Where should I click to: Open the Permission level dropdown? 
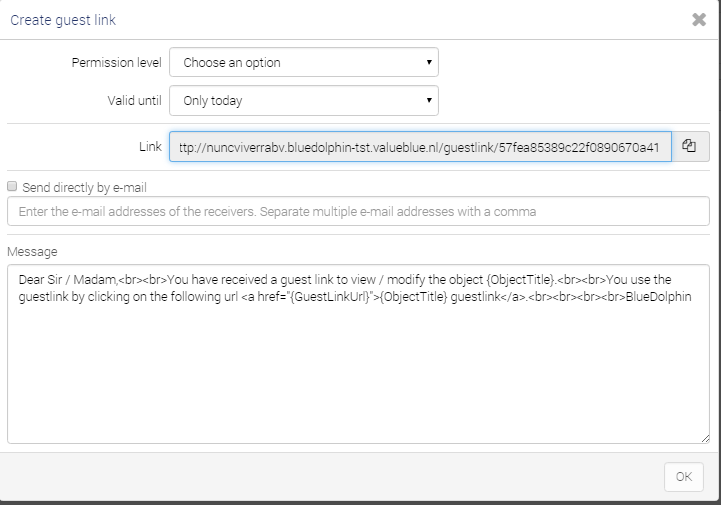click(304, 62)
